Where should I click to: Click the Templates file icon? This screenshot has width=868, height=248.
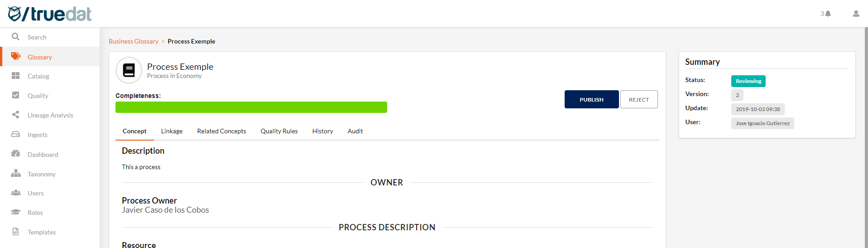click(x=16, y=232)
